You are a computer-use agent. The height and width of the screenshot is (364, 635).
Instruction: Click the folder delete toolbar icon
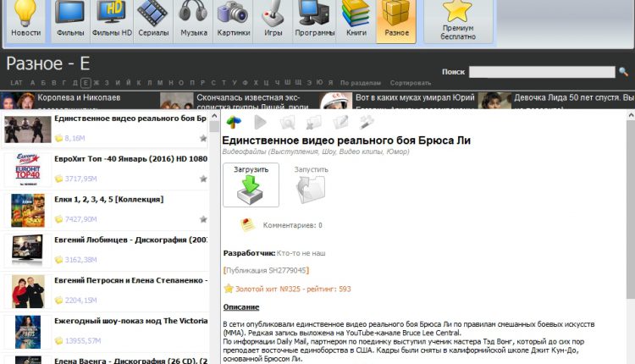click(313, 122)
